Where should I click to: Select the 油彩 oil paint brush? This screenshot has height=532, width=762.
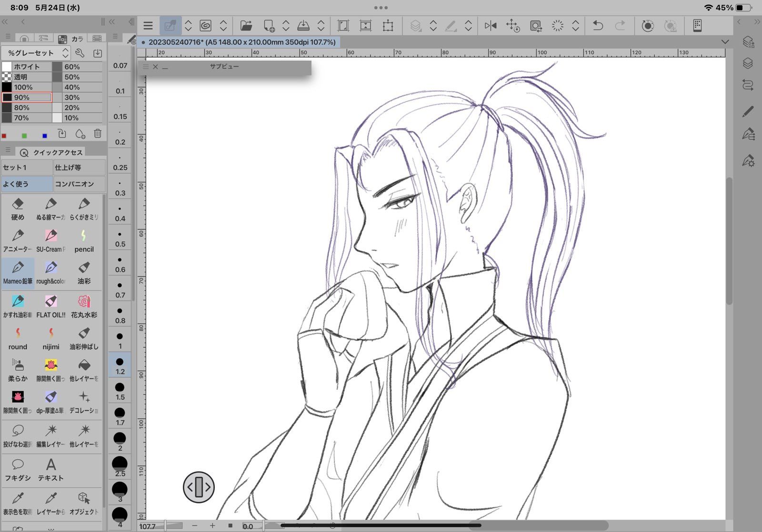pyautogui.click(x=84, y=274)
